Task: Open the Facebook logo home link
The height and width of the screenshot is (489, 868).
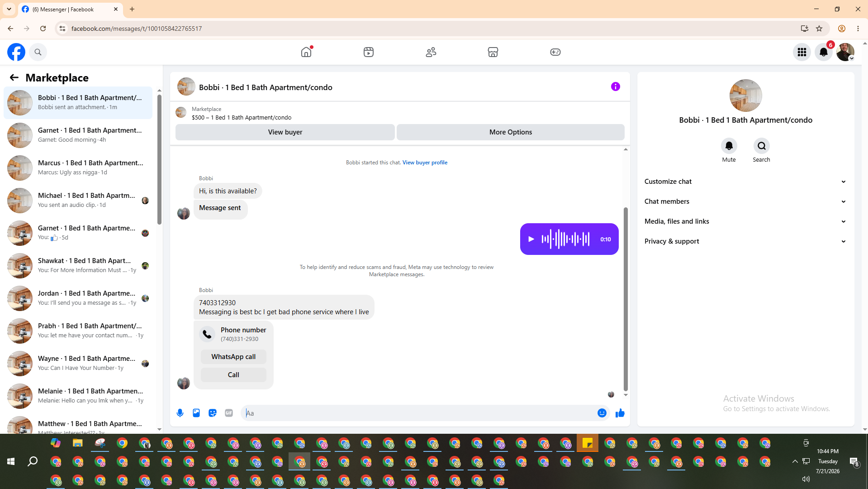Action: 16,52
